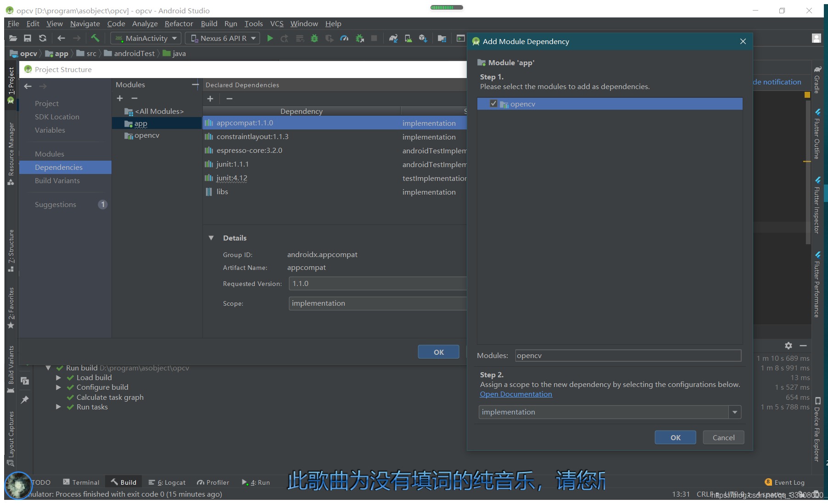Collapse the Details section triangle

(211, 238)
